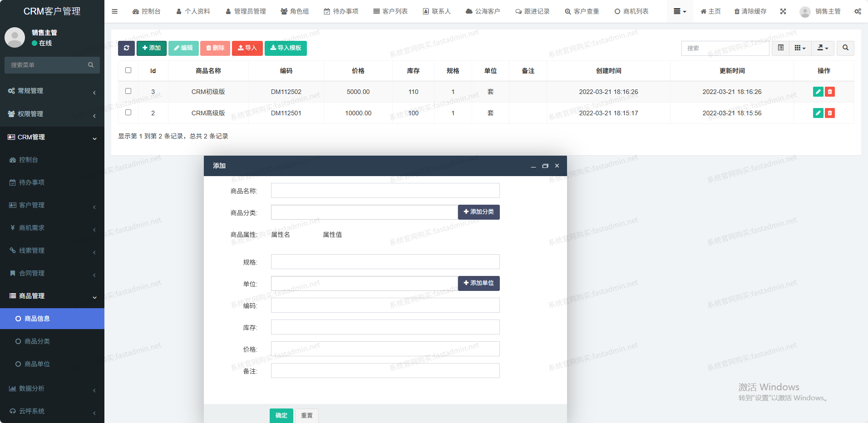Click the 确定 button to submit form
Viewport: 868px width, 423px height.
coord(281,415)
